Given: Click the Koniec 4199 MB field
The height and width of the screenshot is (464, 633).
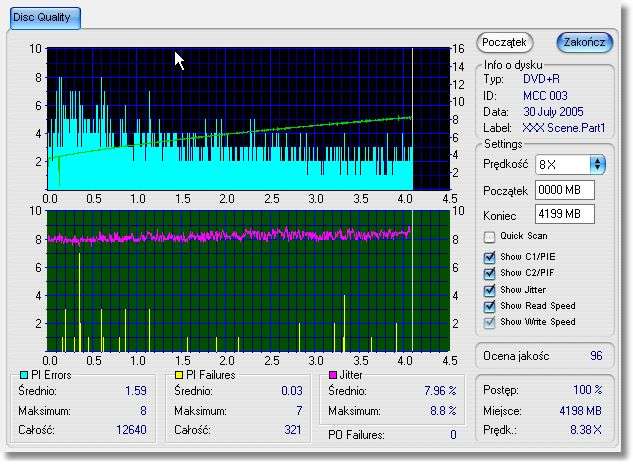Looking at the screenshot, I should 565,214.
